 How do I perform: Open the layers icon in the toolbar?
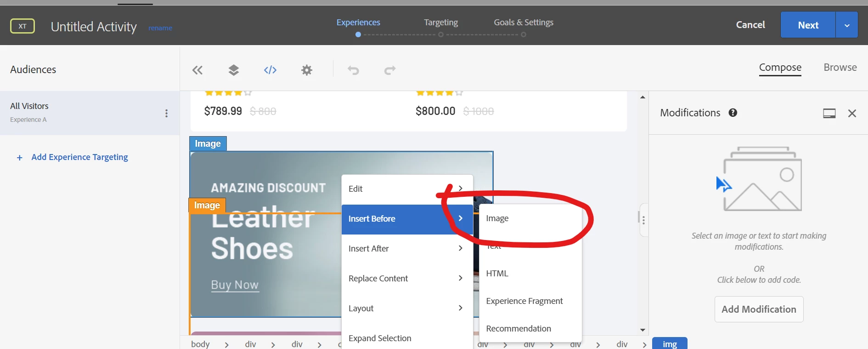click(234, 70)
